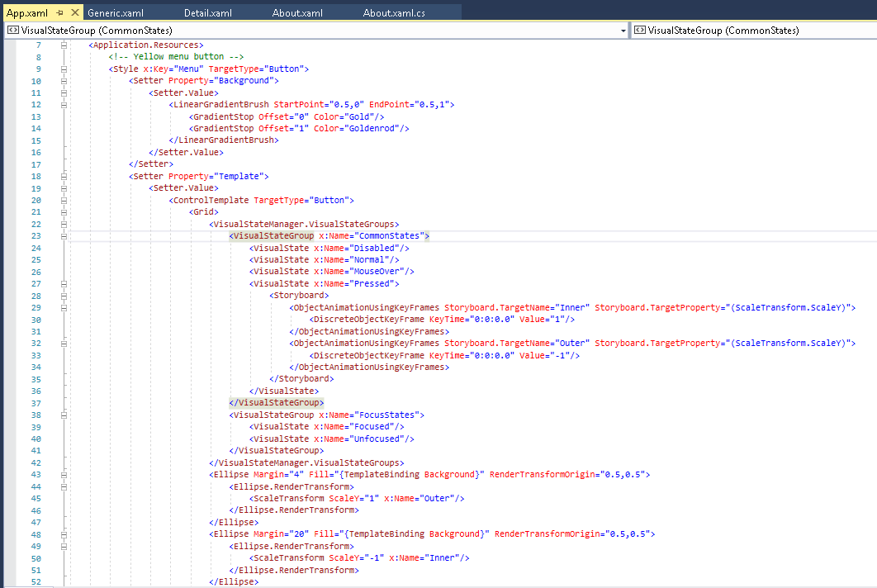
Task: Collapse Background Setter at line 10
Action: 64,81
